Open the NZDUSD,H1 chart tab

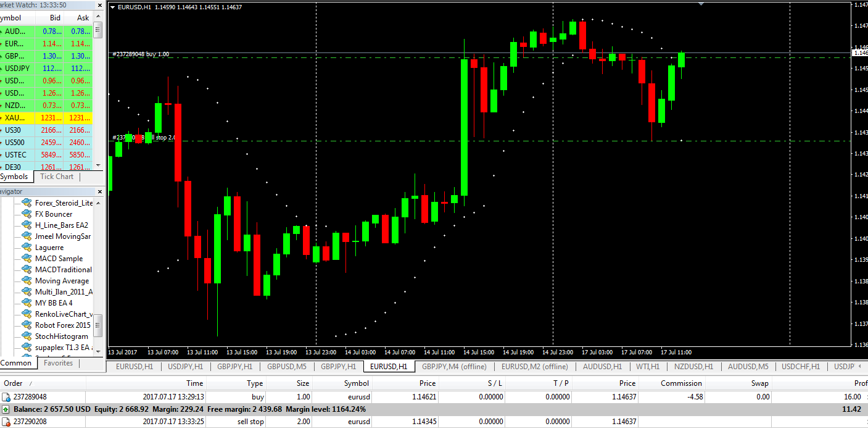point(693,366)
